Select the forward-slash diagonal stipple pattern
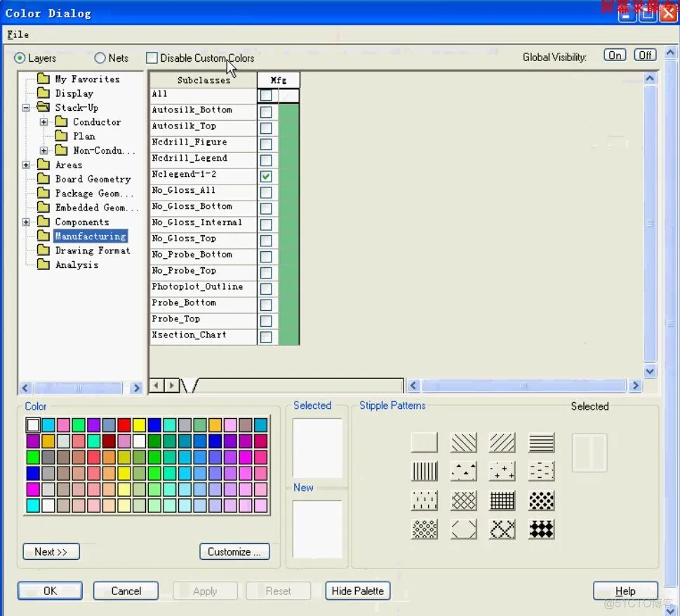680x616 pixels. point(502,443)
